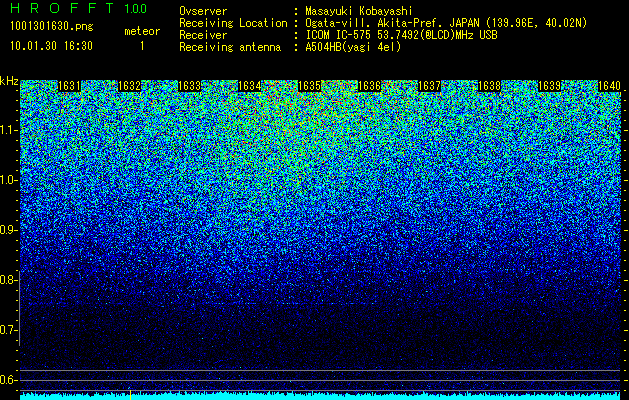Click the 1.1 frequency axis label
This screenshot has width=629, height=400.
click(x=8, y=130)
